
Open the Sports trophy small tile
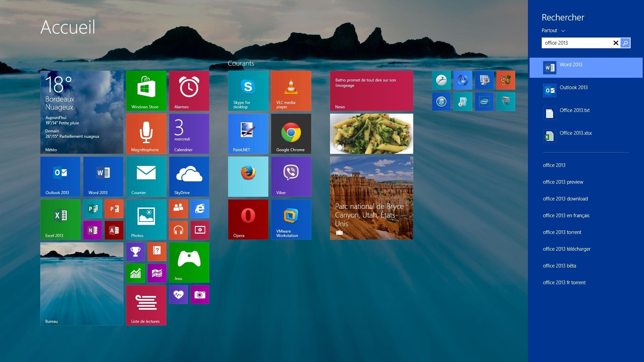tap(136, 252)
